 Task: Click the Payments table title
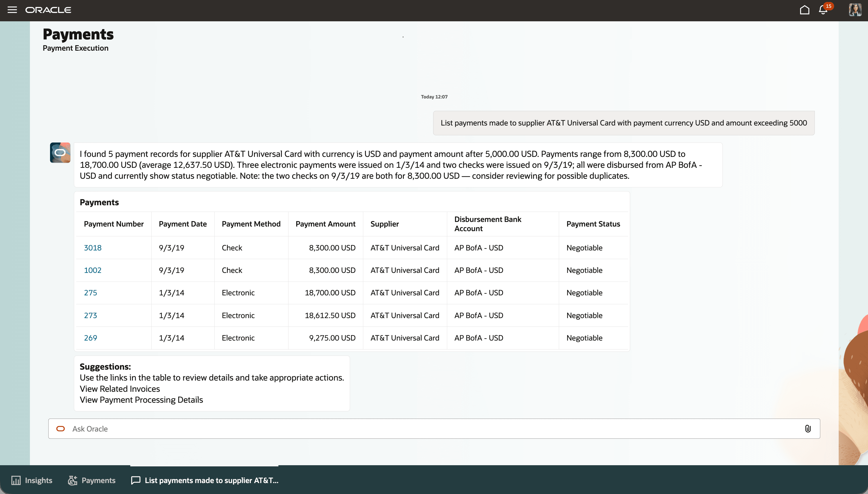(x=99, y=202)
